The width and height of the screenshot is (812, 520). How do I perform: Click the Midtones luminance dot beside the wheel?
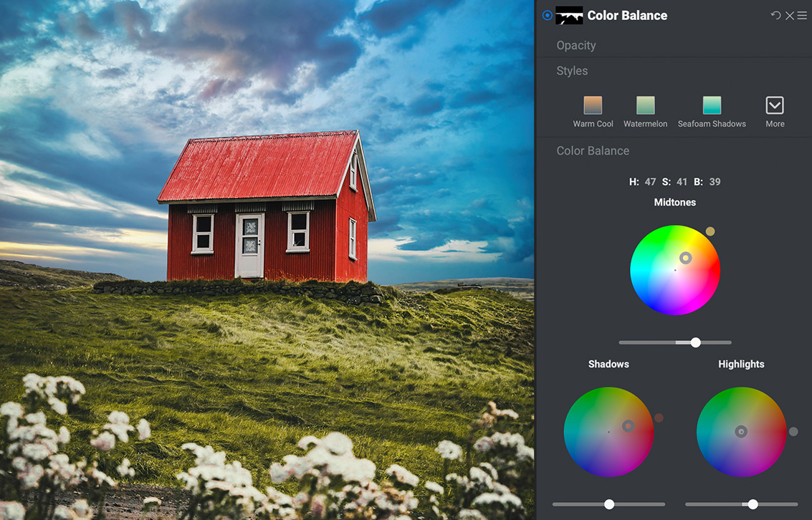point(710,231)
